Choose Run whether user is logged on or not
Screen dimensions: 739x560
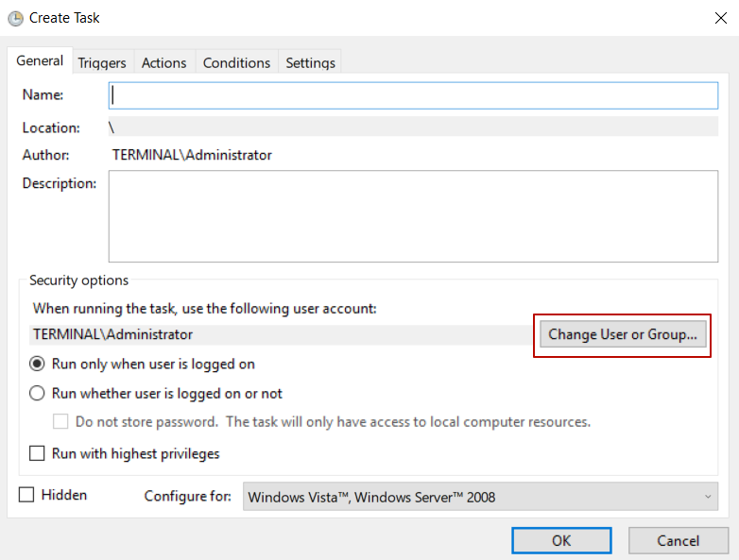[38, 393]
